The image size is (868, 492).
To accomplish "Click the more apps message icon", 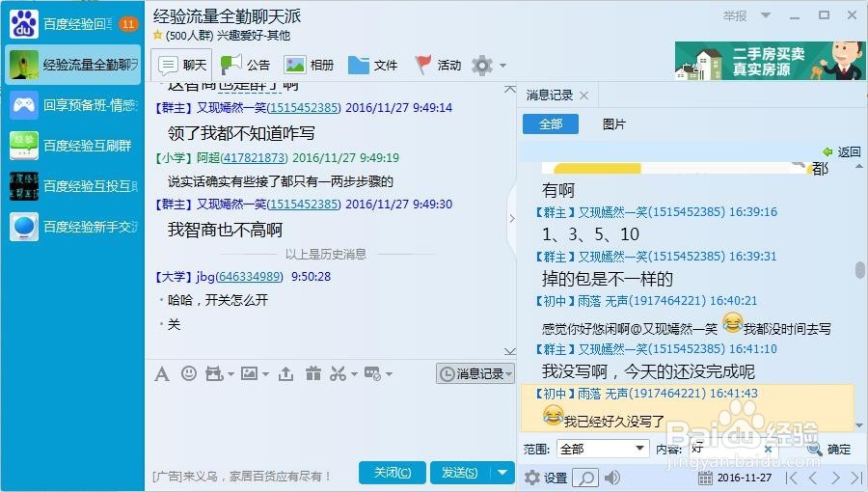I will coord(372,374).
